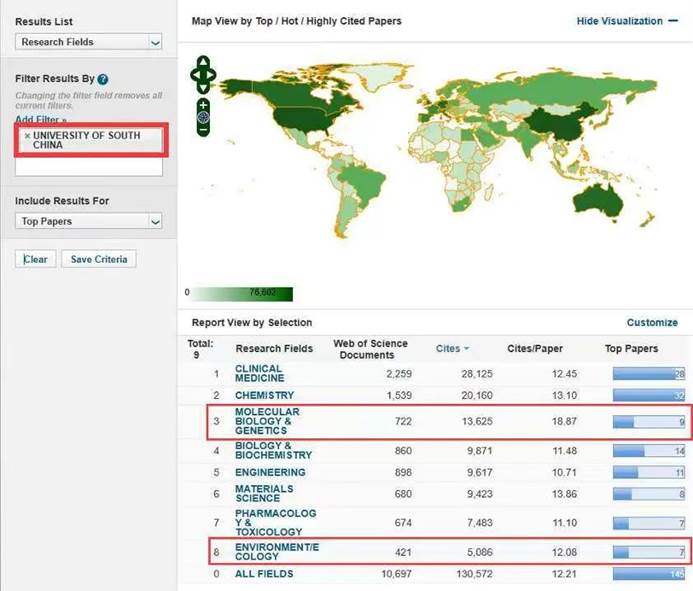Zoom out on the map with minus
The image size is (693, 591).
click(203, 130)
